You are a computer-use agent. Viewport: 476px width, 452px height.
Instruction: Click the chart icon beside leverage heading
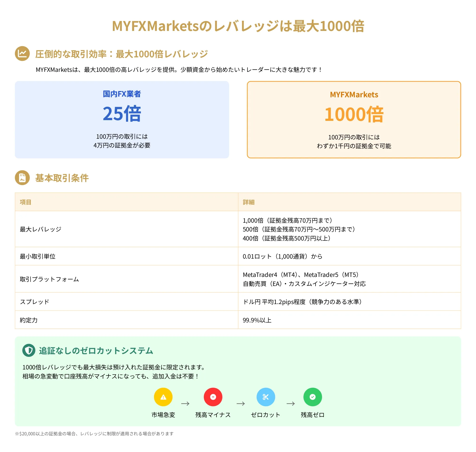pyautogui.click(x=22, y=54)
